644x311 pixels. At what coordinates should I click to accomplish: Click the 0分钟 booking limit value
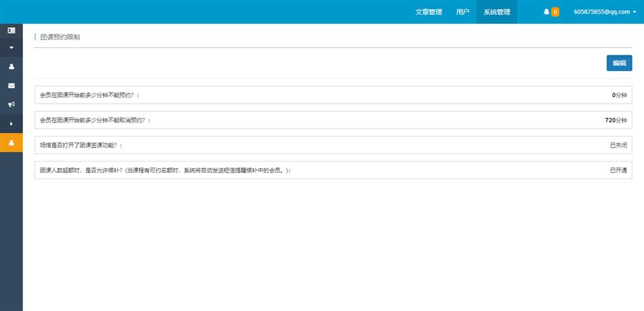pos(619,95)
